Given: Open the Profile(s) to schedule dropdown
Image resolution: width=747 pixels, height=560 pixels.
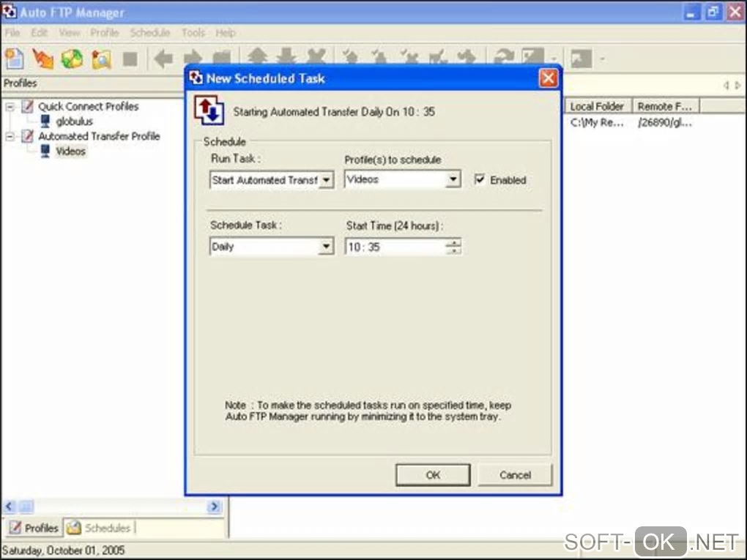Looking at the screenshot, I should (453, 179).
